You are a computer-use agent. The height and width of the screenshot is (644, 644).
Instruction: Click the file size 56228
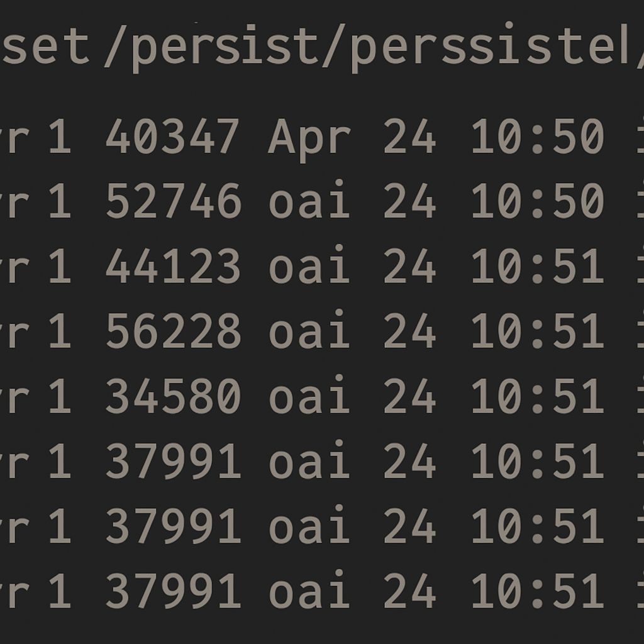coord(173,331)
